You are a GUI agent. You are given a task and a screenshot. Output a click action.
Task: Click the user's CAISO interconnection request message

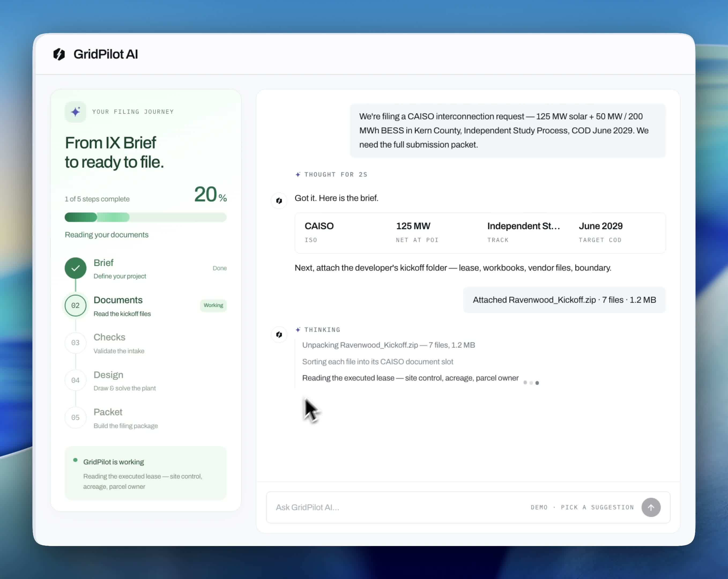click(508, 130)
